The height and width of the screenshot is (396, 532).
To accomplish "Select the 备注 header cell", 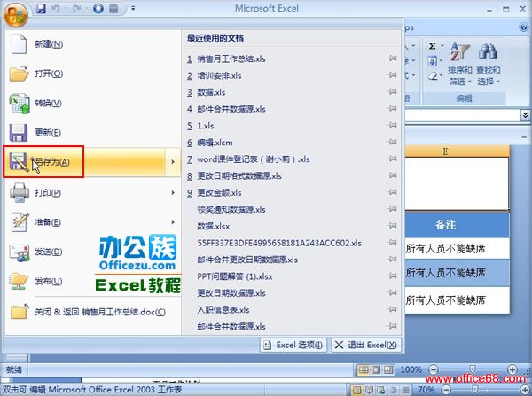I will (x=457, y=225).
